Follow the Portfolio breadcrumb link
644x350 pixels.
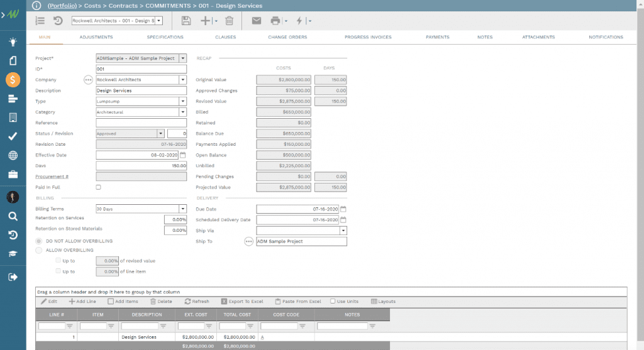(62, 6)
